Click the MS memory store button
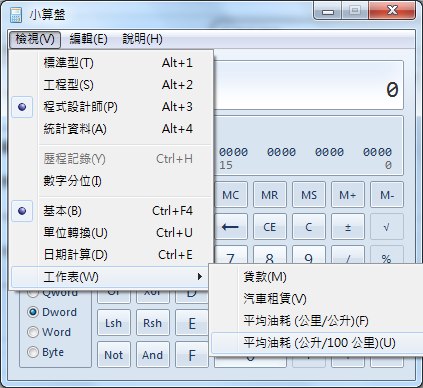The image size is (423, 388). coord(309,195)
